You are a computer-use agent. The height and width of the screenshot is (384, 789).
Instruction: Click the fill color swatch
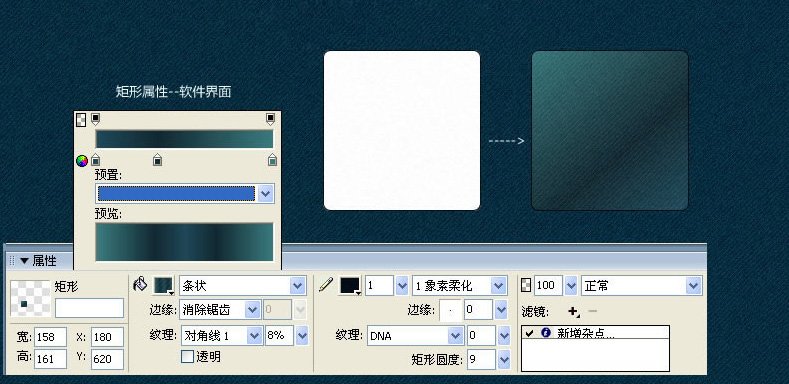pos(164,285)
